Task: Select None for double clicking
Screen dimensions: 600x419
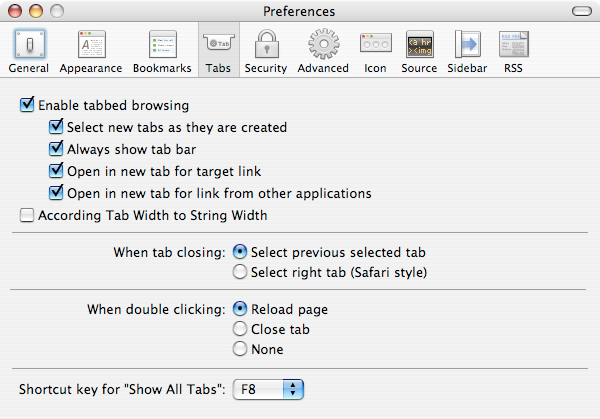Action: 240,349
